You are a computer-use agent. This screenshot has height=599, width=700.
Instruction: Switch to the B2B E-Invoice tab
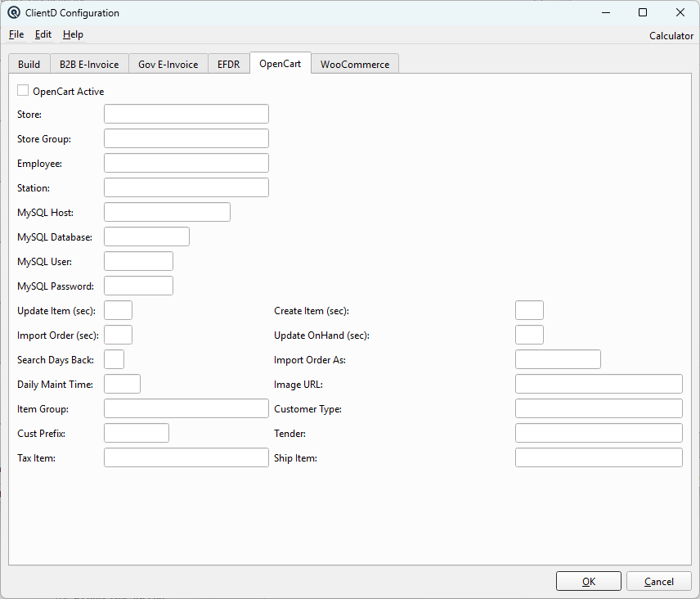89,65
